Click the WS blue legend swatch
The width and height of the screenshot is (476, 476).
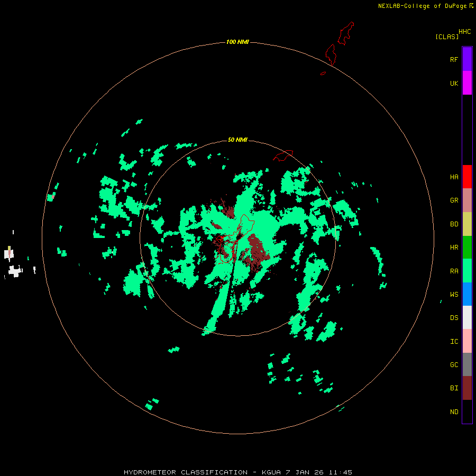(x=467, y=294)
